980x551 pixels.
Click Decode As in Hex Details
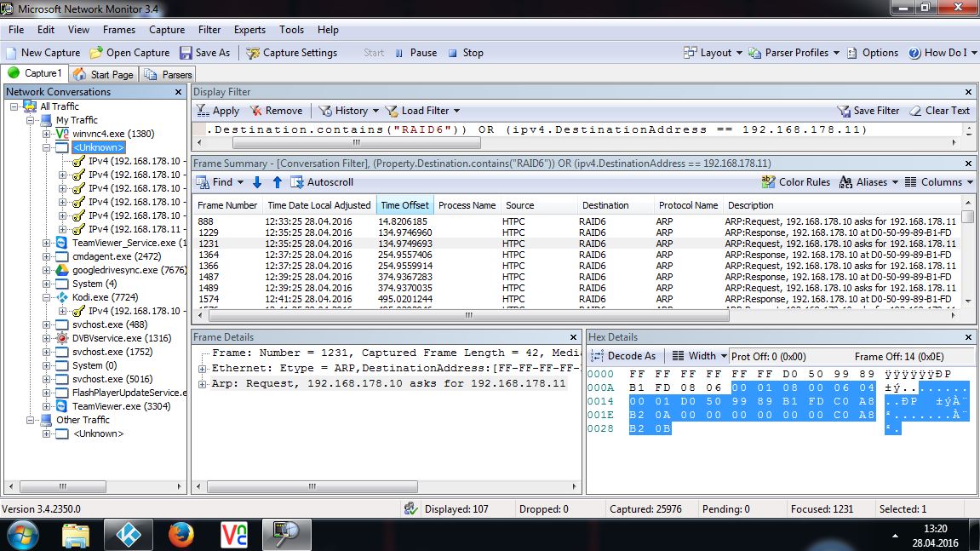624,357
